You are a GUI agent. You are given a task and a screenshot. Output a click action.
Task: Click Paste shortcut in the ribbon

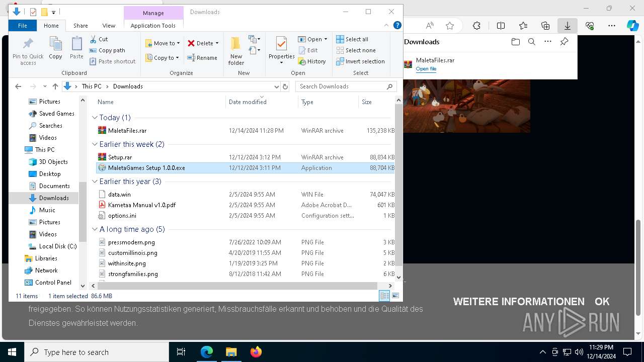(112, 61)
